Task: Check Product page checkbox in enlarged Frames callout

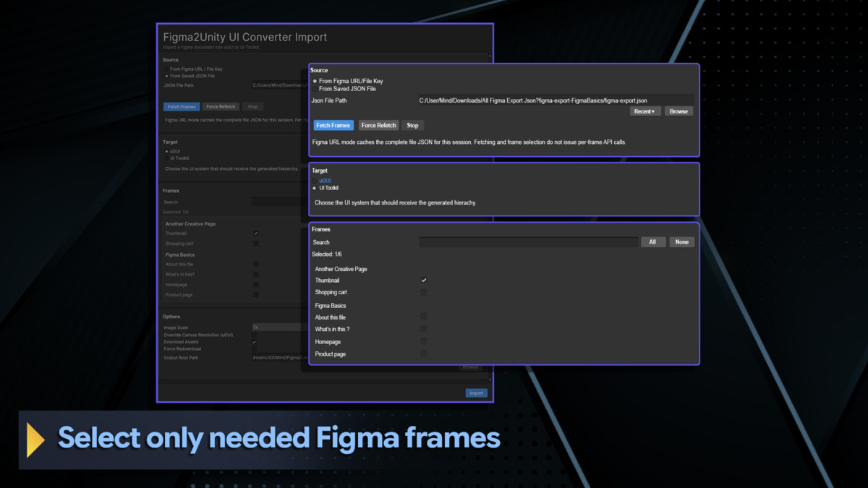Action: click(x=424, y=354)
